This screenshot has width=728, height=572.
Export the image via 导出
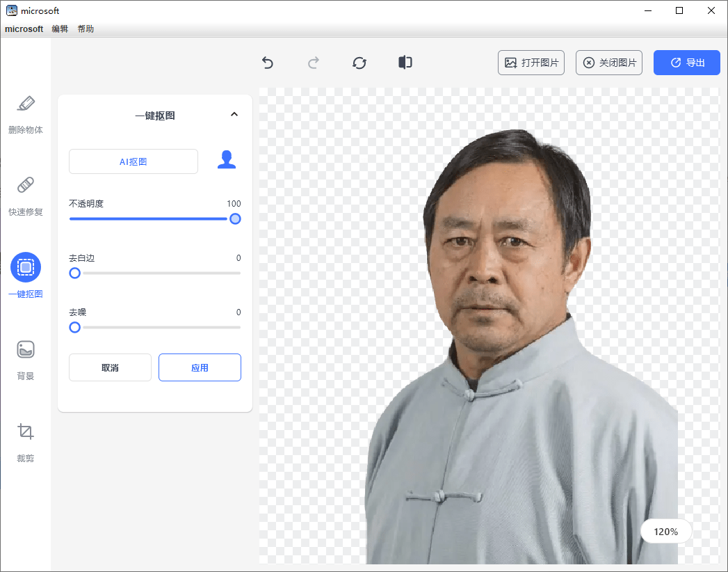click(x=686, y=63)
